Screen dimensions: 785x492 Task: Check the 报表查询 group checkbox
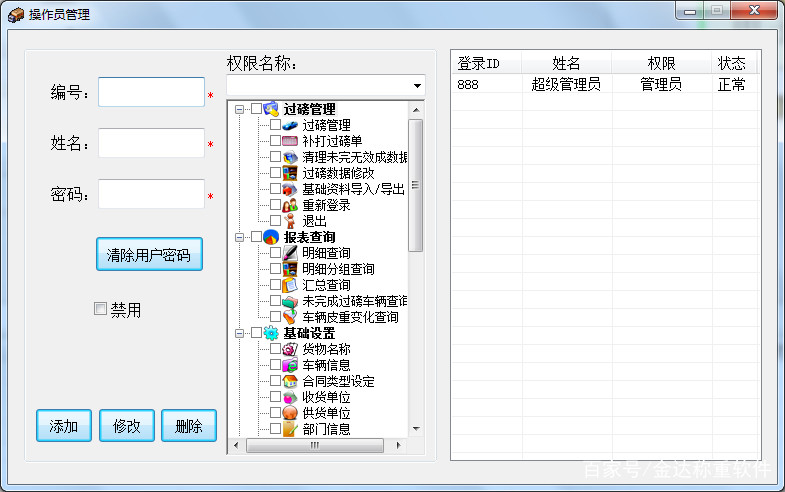pos(256,237)
